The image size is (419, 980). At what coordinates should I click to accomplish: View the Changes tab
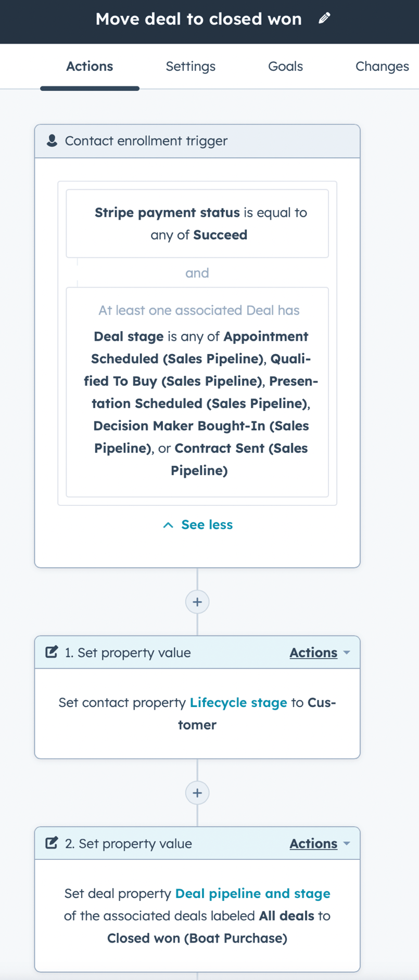click(382, 66)
